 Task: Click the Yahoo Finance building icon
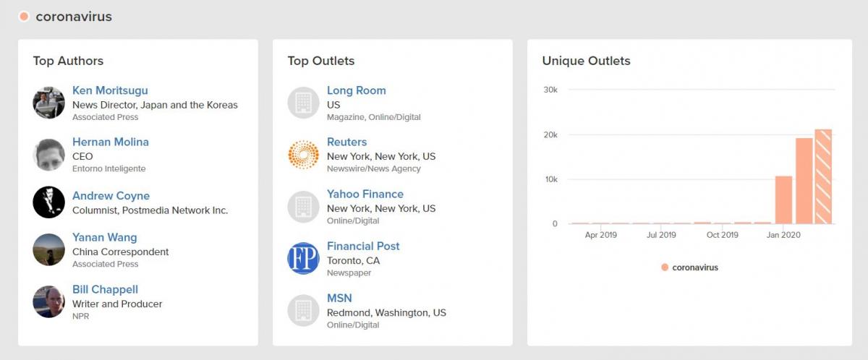(x=303, y=207)
